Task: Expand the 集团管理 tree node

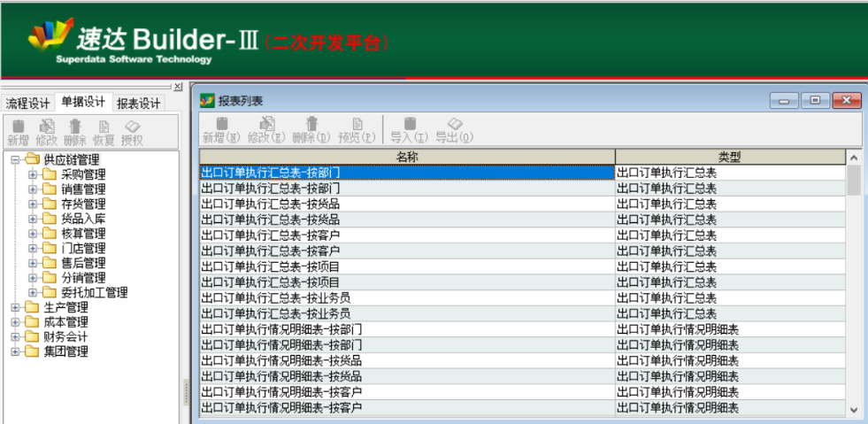Action: 15,351
